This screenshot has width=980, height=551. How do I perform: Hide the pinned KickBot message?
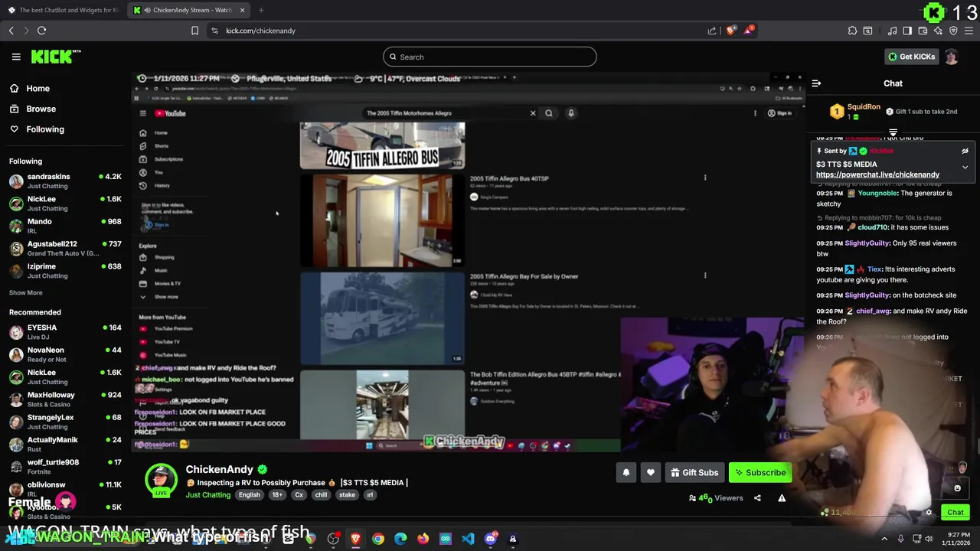pyautogui.click(x=965, y=152)
